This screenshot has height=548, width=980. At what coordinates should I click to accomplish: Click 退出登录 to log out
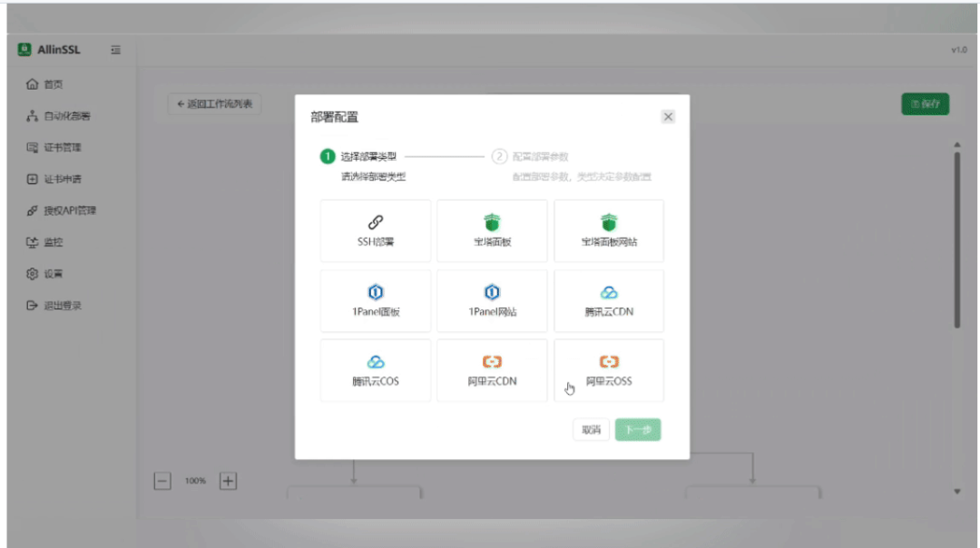coord(54,306)
